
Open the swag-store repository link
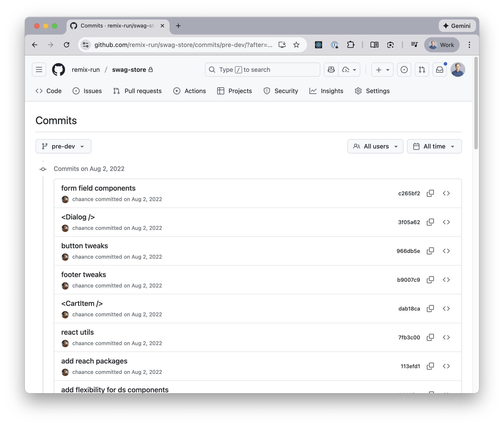tap(129, 70)
